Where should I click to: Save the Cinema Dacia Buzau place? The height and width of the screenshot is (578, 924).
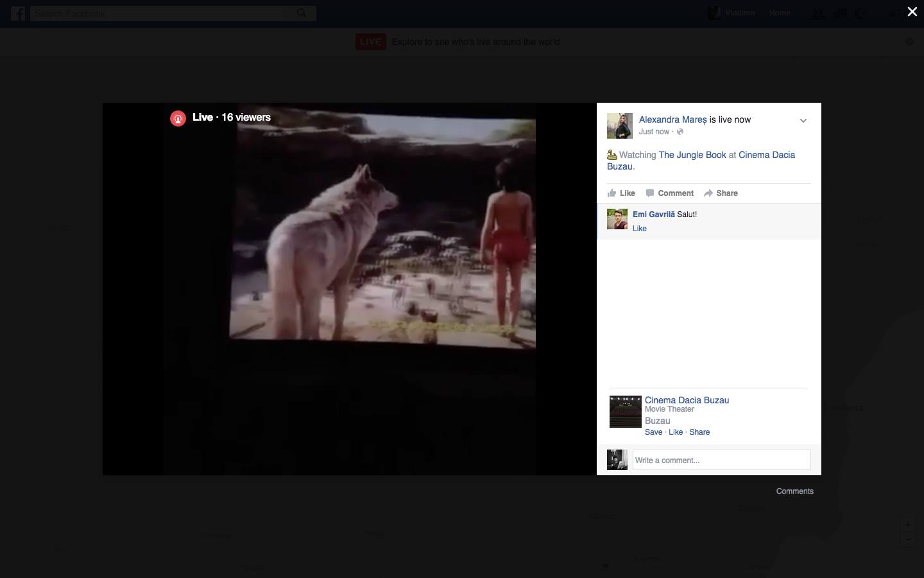coord(653,432)
